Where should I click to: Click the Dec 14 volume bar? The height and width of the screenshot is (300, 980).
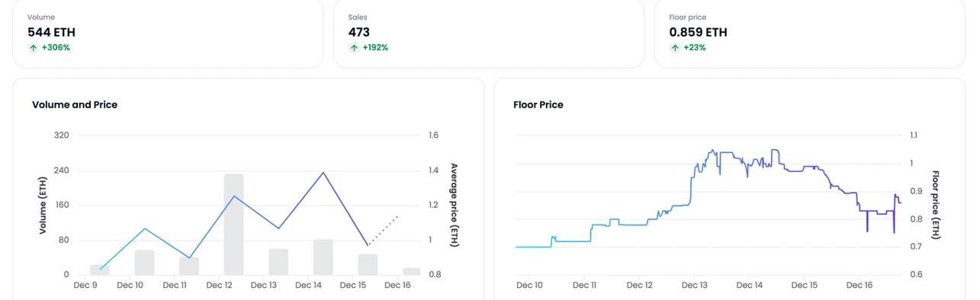(x=323, y=257)
